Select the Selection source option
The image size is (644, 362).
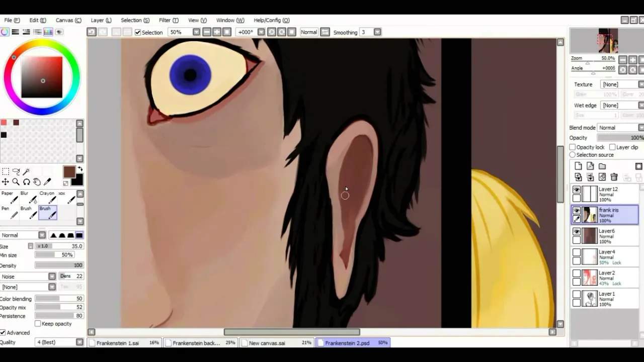point(573,155)
